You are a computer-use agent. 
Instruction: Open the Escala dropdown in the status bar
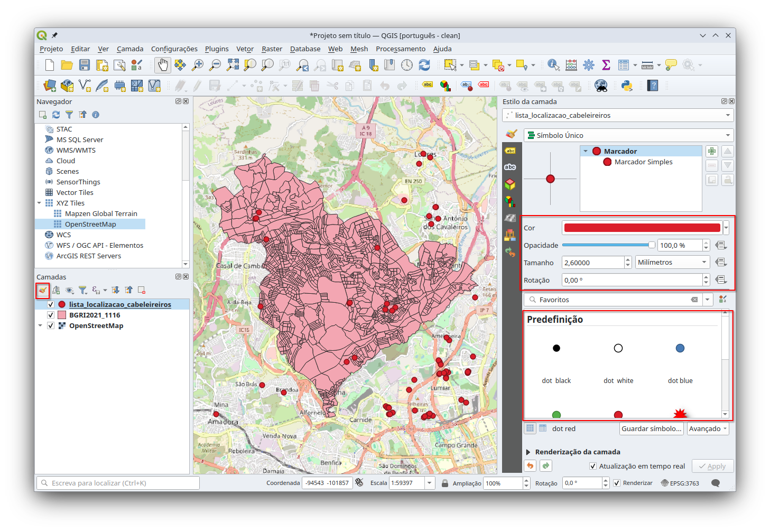click(x=430, y=483)
